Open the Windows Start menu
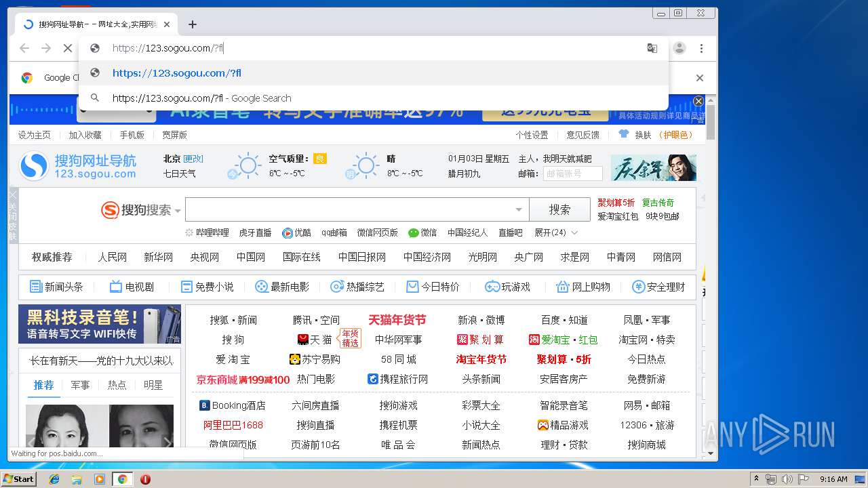Image resolution: width=868 pixels, height=488 pixels. 19,479
